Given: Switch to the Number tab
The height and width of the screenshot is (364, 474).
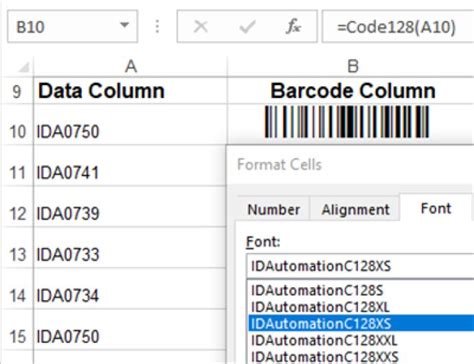Looking at the screenshot, I should (x=273, y=210).
